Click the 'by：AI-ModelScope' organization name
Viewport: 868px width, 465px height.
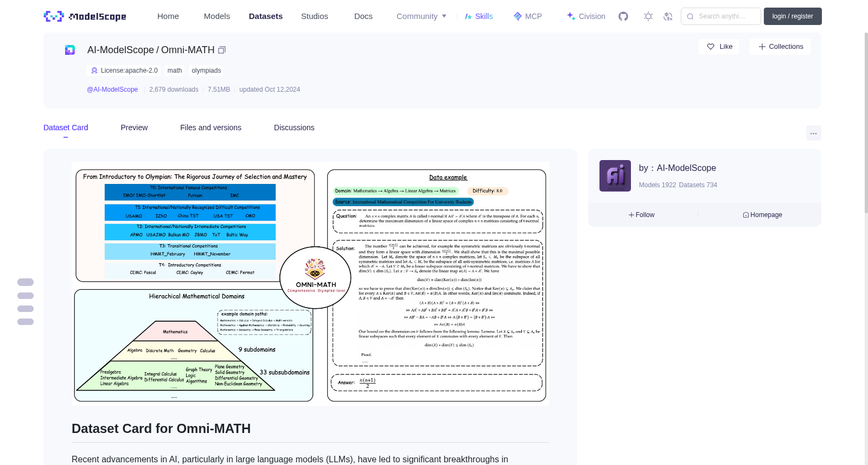(678, 168)
